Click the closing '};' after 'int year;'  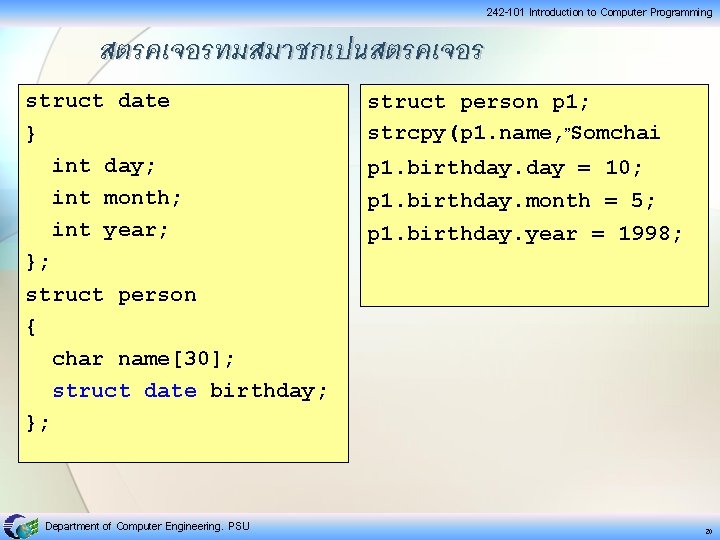(x=37, y=263)
